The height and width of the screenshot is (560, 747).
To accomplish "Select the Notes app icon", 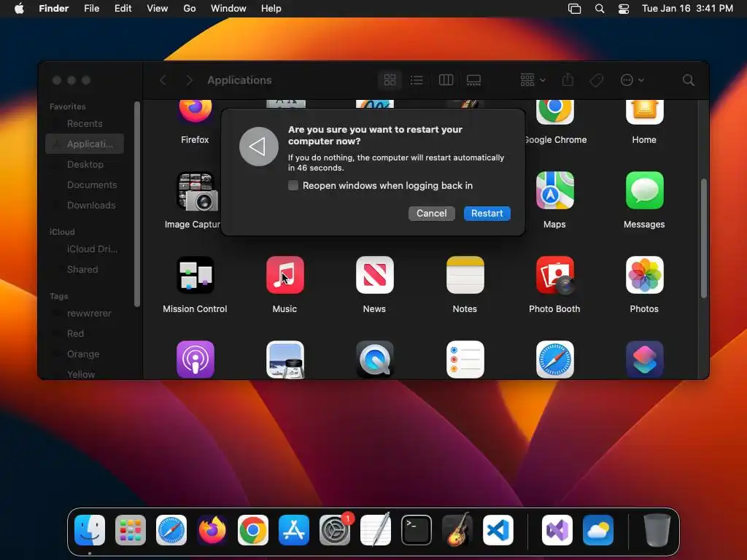I will pyautogui.click(x=465, y=275).
